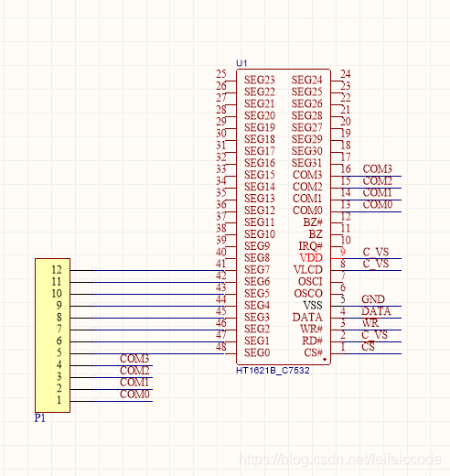Screen dimensions: 450x476
Task: Select the SEG22 pin name
Action: [x=260, y=92]
